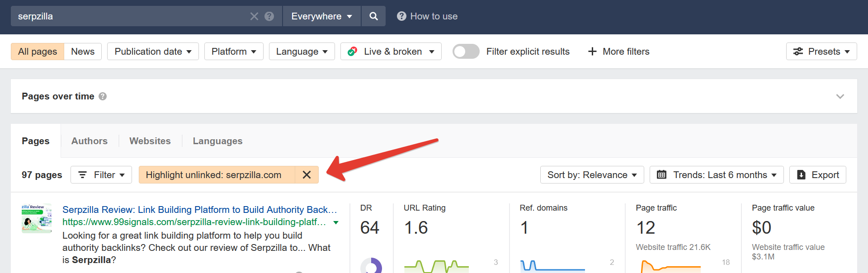Screen dimensions: 868x273
Task: Open the Serpzilla Review result title
Action: pyautogui.click(x=199, y=210)
